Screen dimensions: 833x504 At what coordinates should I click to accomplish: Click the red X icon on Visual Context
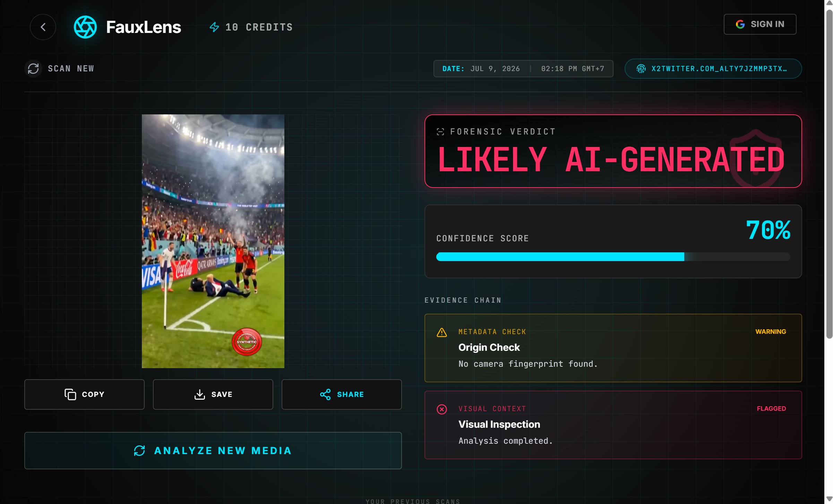coord(441,409)
